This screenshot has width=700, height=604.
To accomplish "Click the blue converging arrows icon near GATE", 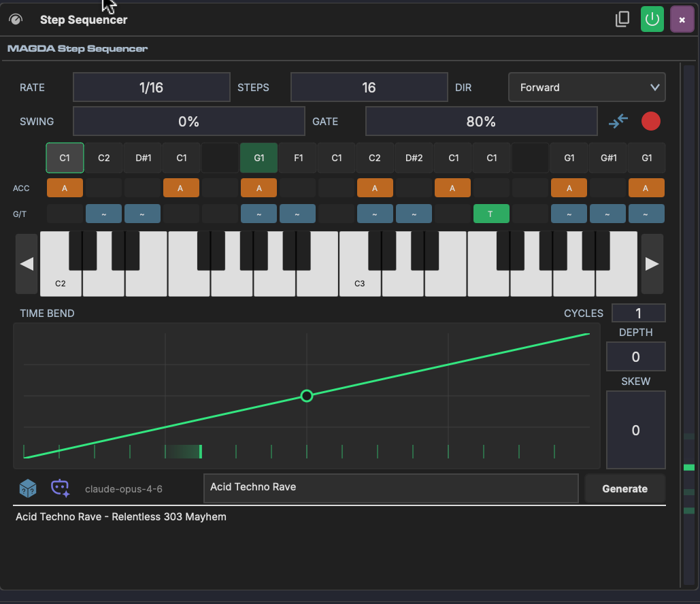I will pos(618,121).
